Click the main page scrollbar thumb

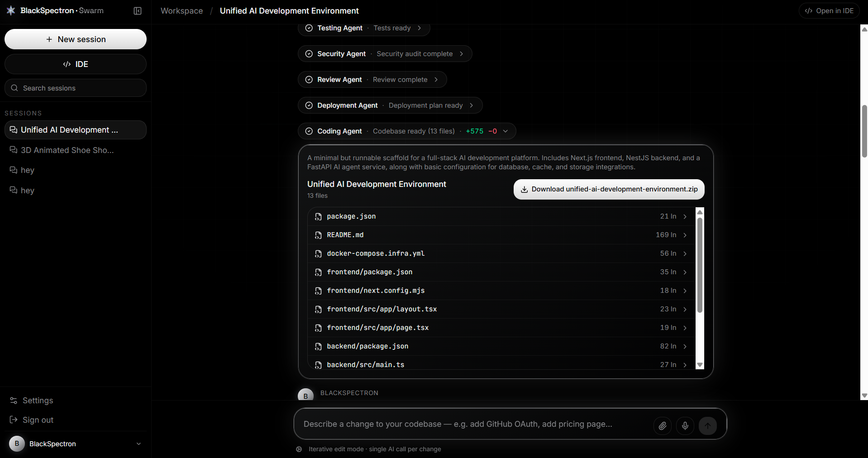[864, 131]
